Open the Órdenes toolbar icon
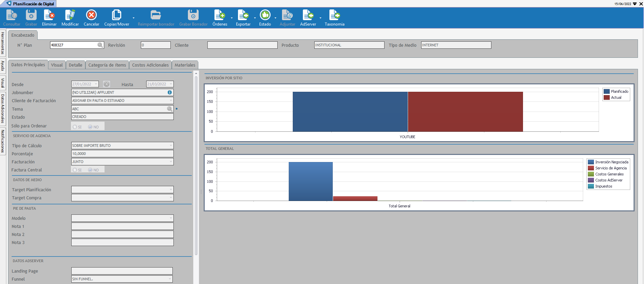The image size is (644, 284). [x=219, y=15]
